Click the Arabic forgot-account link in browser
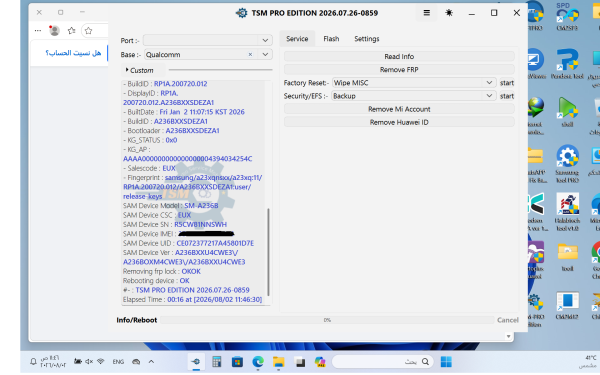 point(73,53)
